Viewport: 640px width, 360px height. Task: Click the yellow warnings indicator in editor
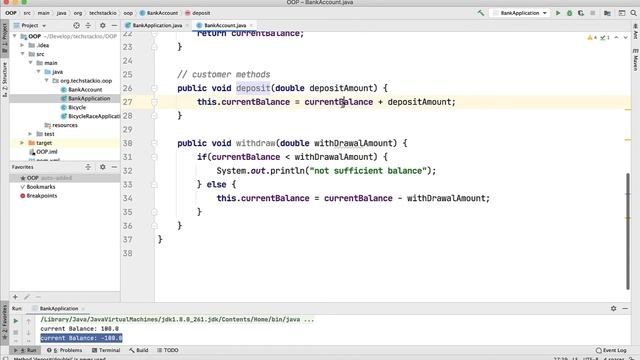591,38
